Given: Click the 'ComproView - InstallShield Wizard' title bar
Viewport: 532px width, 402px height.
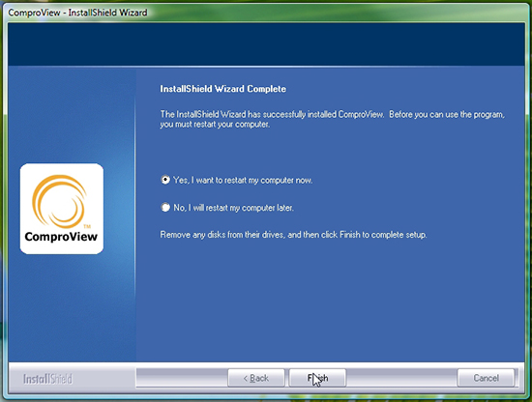Looking at the screenshot, I should coord(77,13).
